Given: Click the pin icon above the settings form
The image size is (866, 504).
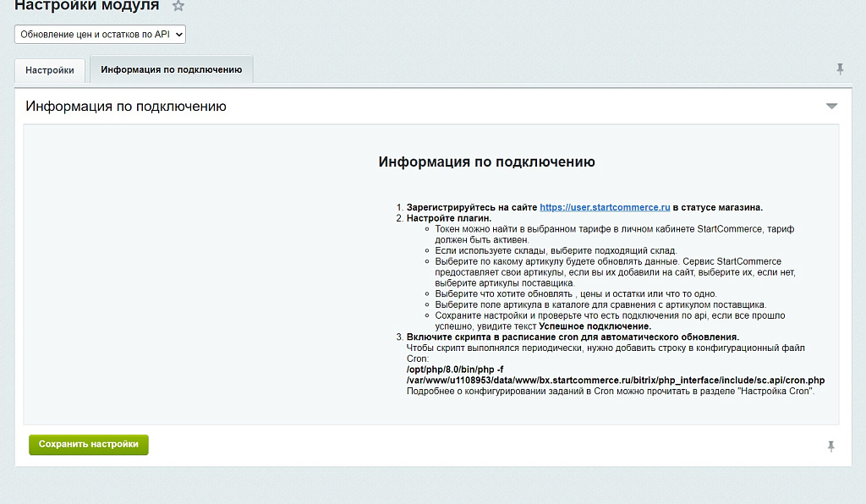Looking at the screenshot, I should tap(839, 68).
